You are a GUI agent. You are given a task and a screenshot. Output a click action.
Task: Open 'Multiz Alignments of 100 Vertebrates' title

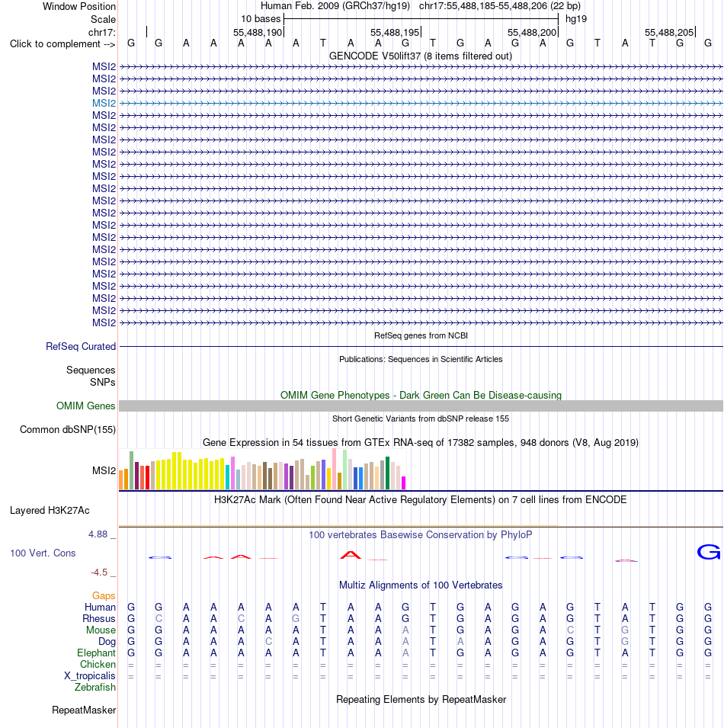coord(421,585)
